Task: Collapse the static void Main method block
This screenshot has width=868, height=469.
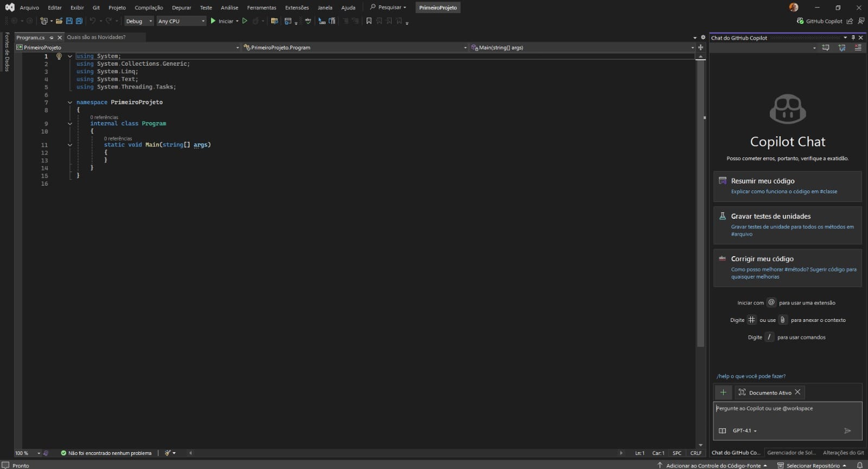Action: tap(70, 145)
